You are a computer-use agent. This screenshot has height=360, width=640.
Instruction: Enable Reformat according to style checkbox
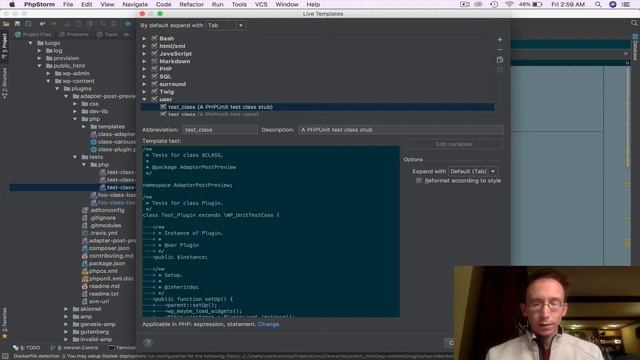[418, 180]
